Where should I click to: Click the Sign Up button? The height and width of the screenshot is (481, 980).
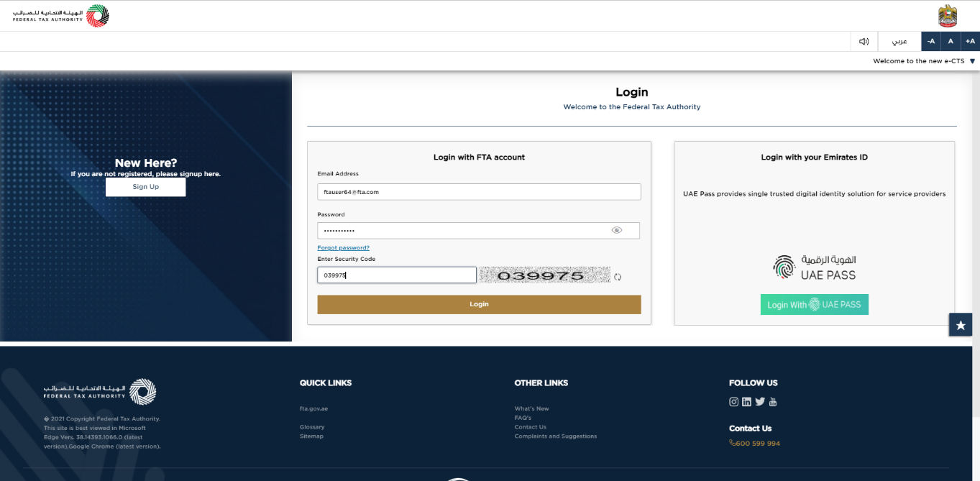click(x=145, y=187)
